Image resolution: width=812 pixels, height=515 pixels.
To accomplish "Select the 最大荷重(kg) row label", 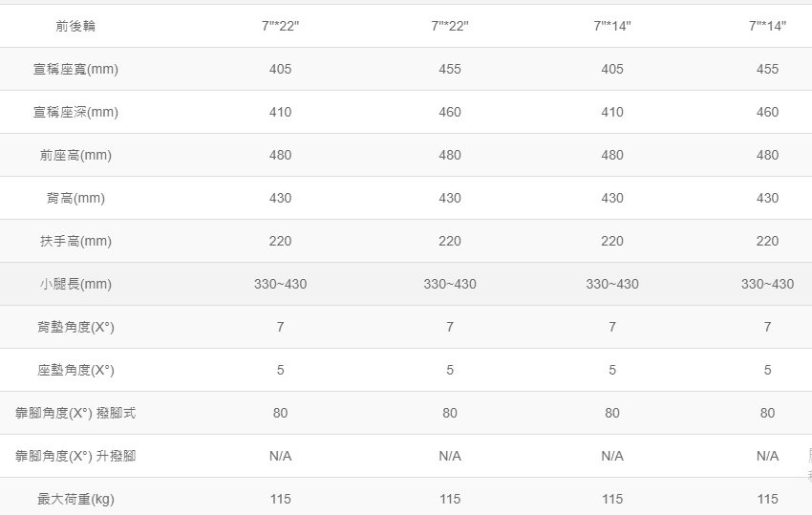I will [75, 499].
